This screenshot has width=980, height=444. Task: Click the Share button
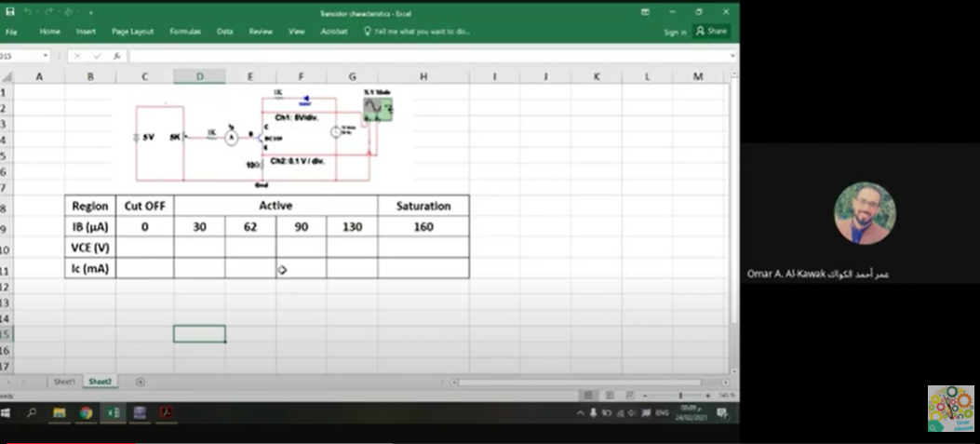(712, 31)
